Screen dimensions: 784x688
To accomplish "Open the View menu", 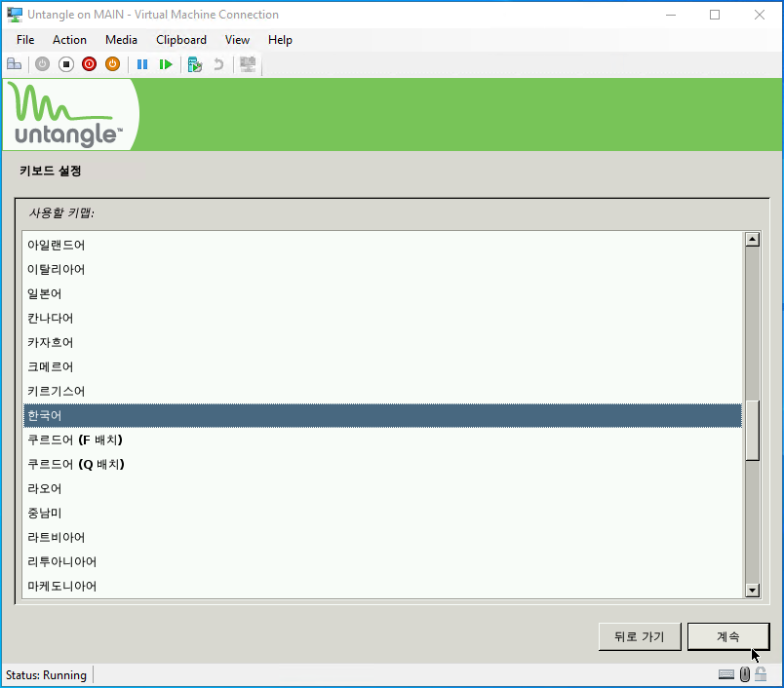I will [x=238, y=40].
